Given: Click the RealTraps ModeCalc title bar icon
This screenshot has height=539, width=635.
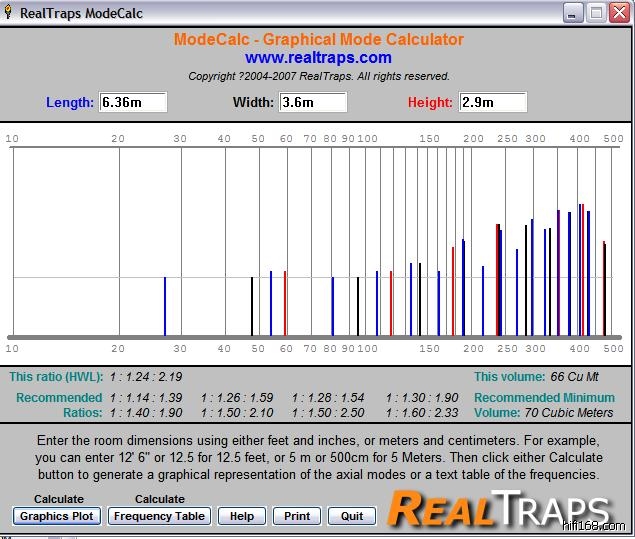Looking at the screenshot, I should pyautogui.click(x=10, y=12).
